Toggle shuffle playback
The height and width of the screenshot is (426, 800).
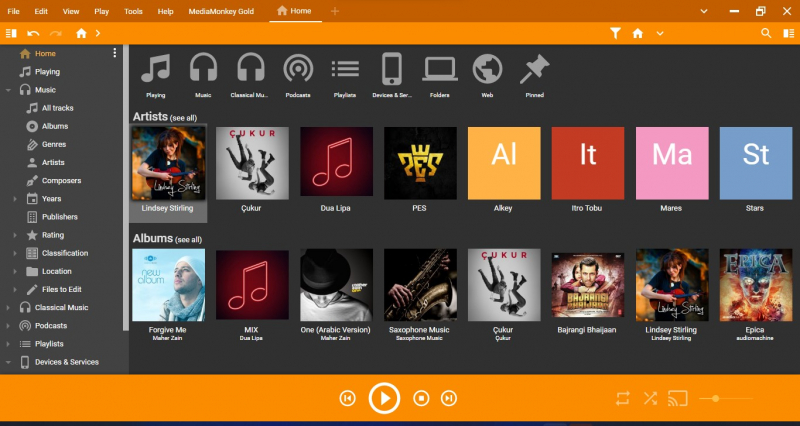pyautogui.click(x=650, y=398)
